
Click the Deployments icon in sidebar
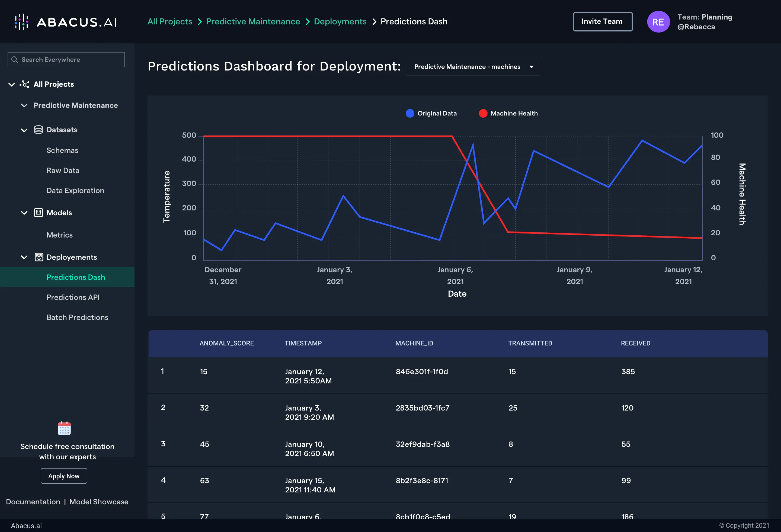point(39,257)
